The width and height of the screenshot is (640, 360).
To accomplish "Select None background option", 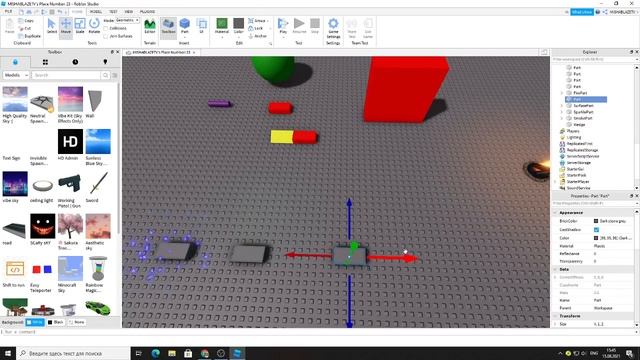I will click(76, 322).
